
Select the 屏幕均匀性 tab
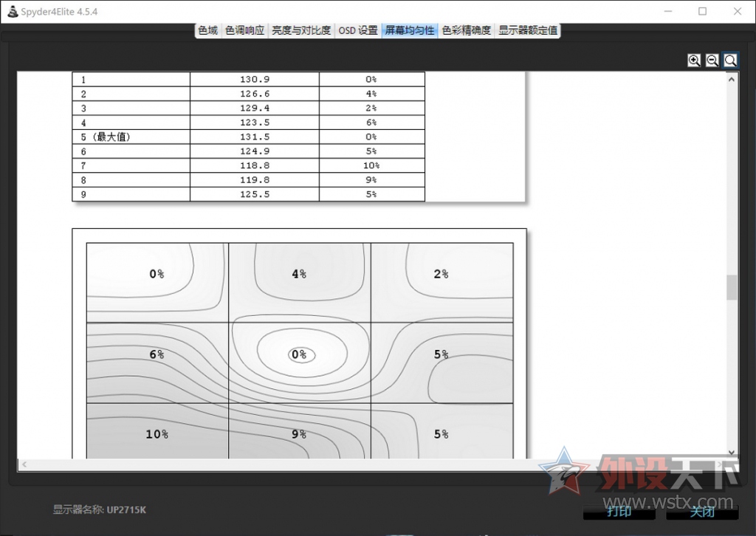click(410, 30)
